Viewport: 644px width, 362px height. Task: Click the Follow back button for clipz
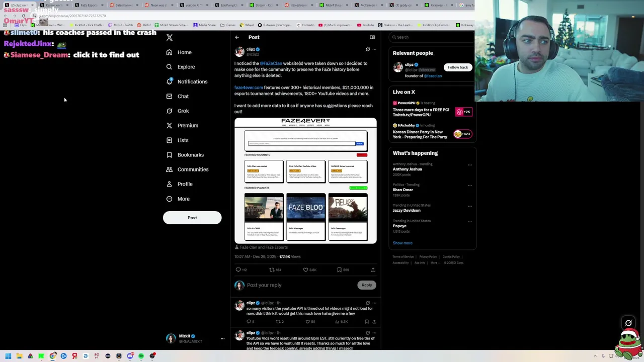(x=458, y=67)
